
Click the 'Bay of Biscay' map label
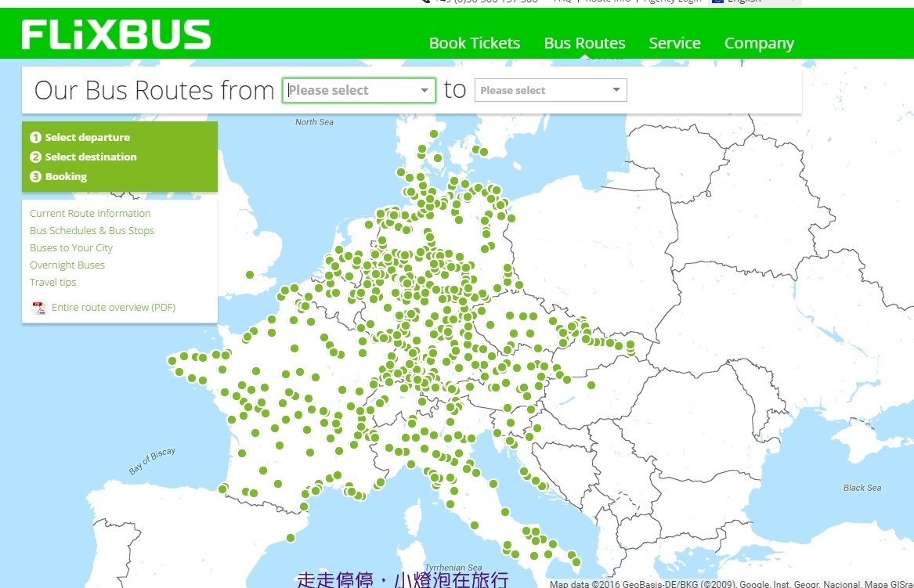coord(152,461)
